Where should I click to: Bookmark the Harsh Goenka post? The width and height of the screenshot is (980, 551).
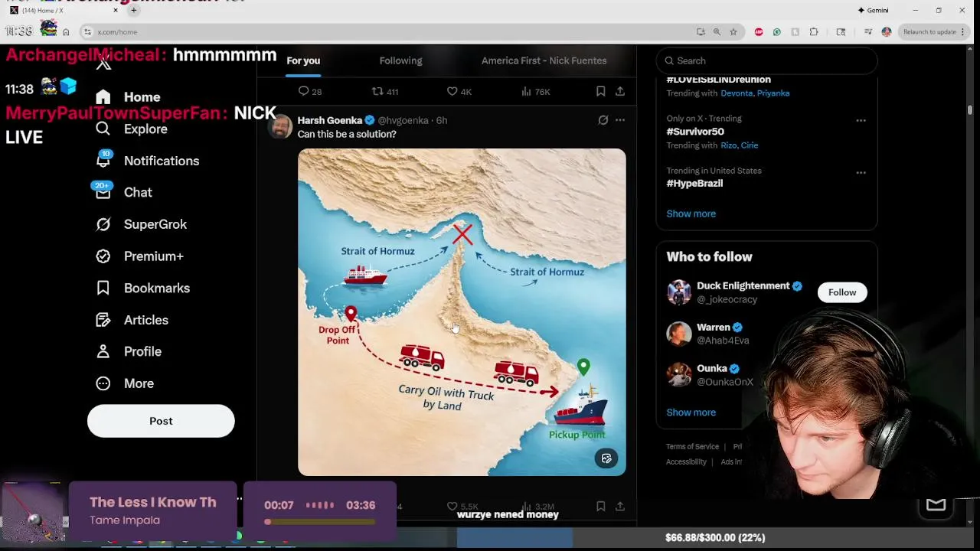(x=601, y=507)
